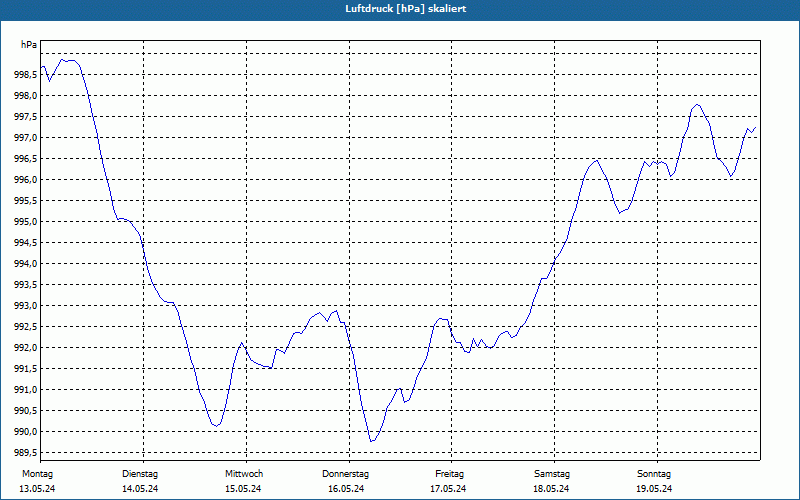Click the 992,5 axis value

25,327
